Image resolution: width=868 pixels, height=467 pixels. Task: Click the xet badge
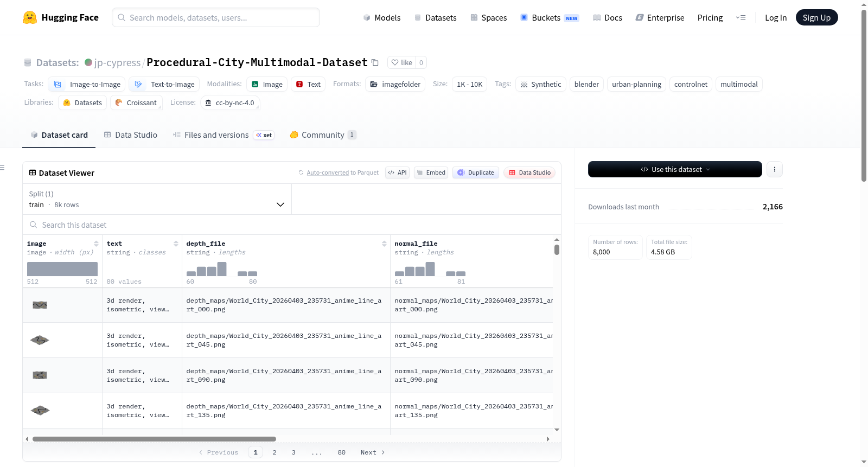[264, 135]
